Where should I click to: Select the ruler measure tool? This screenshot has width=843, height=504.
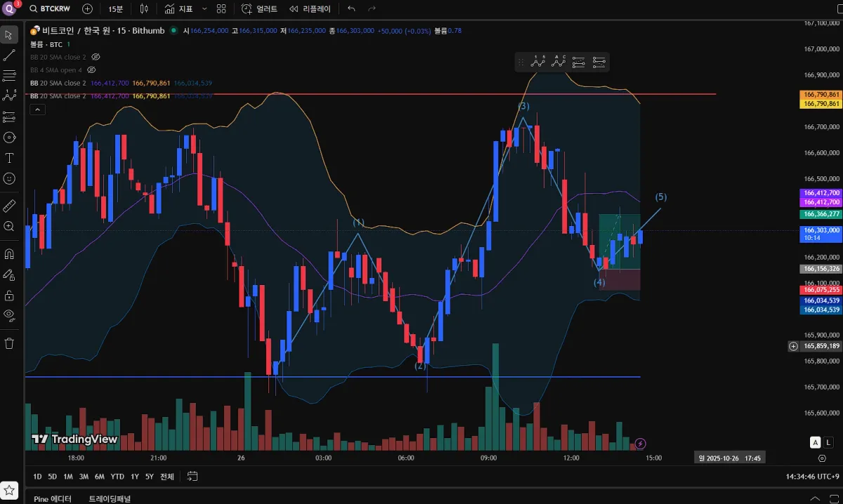(x=10, y=206)
